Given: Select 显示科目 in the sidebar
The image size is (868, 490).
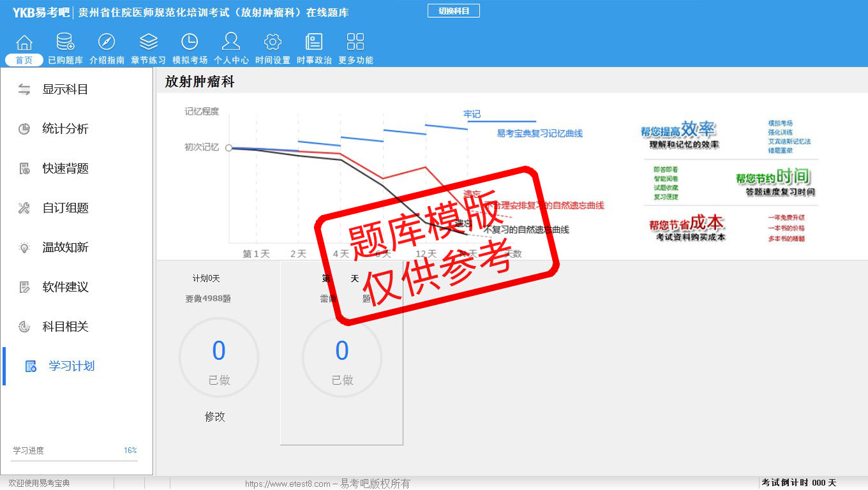Looking at the screenshot, I should point(64,89).
